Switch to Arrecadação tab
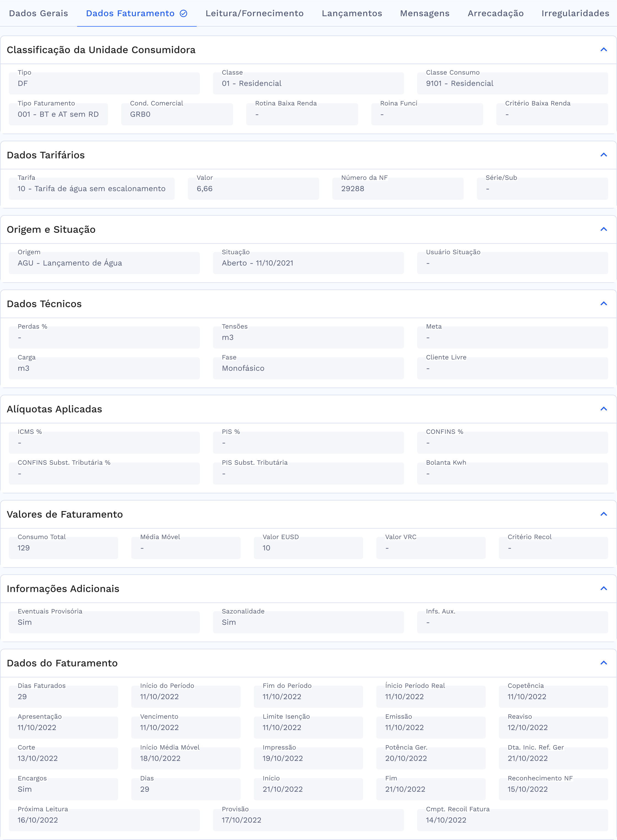The image size is (617, 840). [495, 13]
